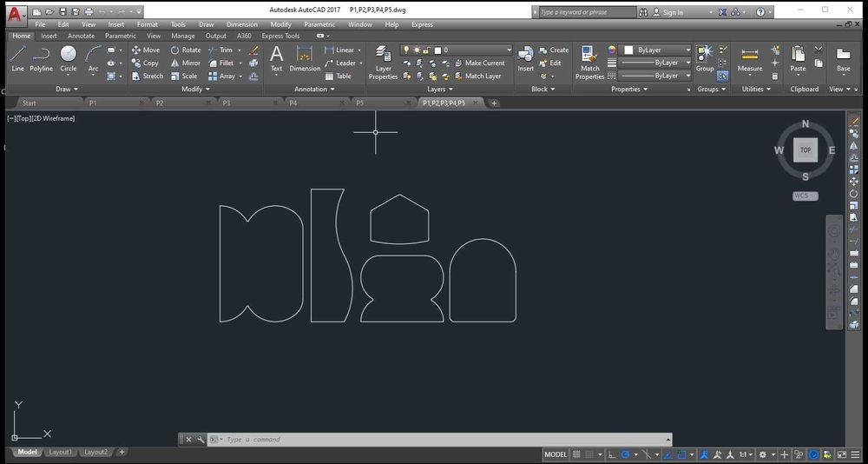Open the Insert block tool
This screenshot has height=464, width=868.
[x=525, y=59]
